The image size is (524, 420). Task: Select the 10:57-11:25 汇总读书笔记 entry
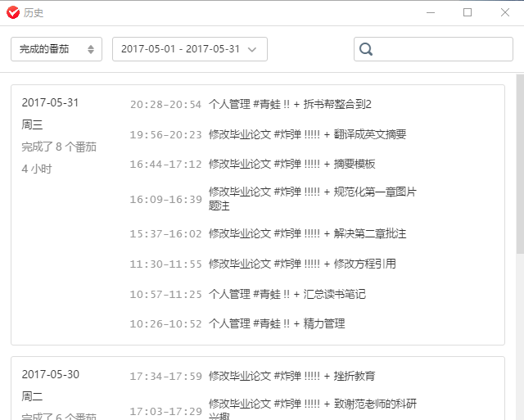pyautogui.click(x=248, y=294)
